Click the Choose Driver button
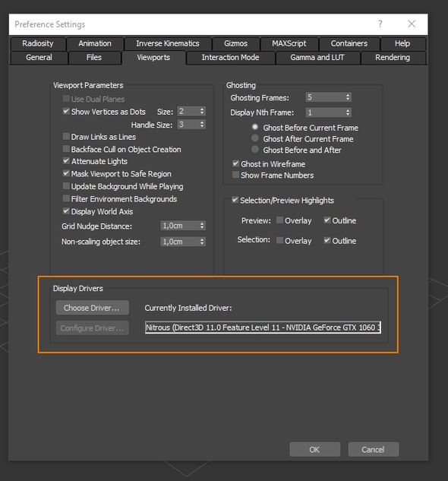This screenshot has width=448, height=481. [x=93, y=308]
